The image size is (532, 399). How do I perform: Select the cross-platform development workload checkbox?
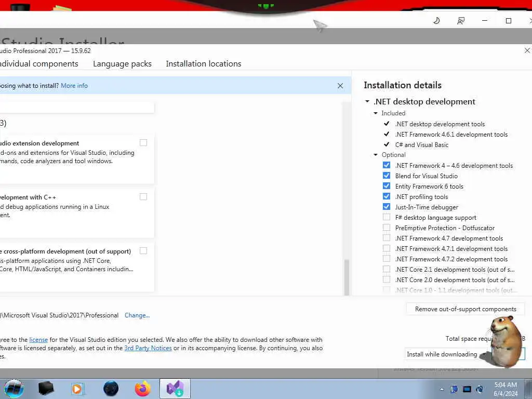143,251
